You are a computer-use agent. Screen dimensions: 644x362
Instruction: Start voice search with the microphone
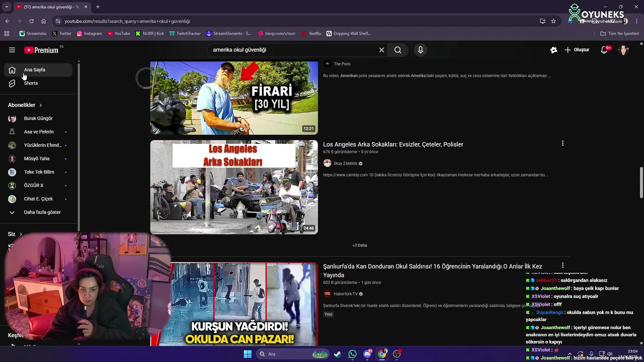click(x=421, y=50)
